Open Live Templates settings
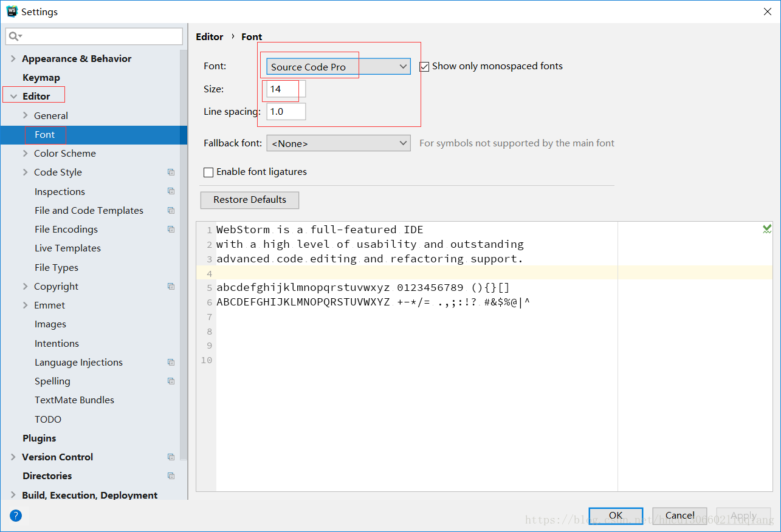781x532 pixels. tap(67, 248)
